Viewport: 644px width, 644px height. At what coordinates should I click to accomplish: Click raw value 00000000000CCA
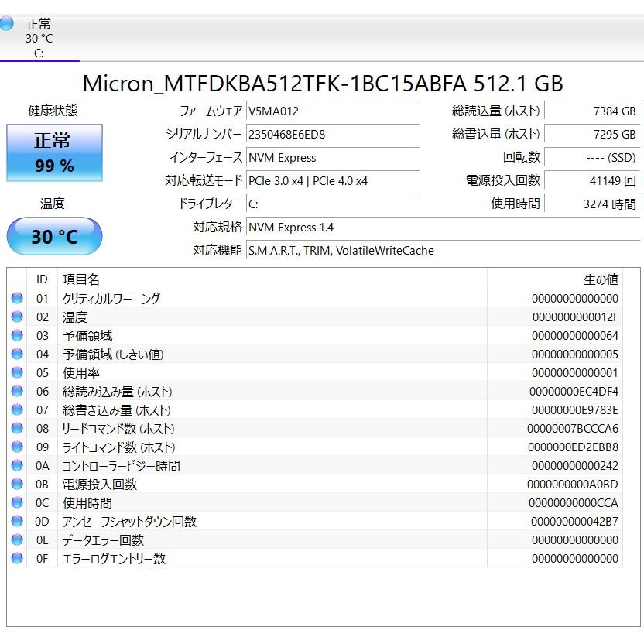pos(574,502)
